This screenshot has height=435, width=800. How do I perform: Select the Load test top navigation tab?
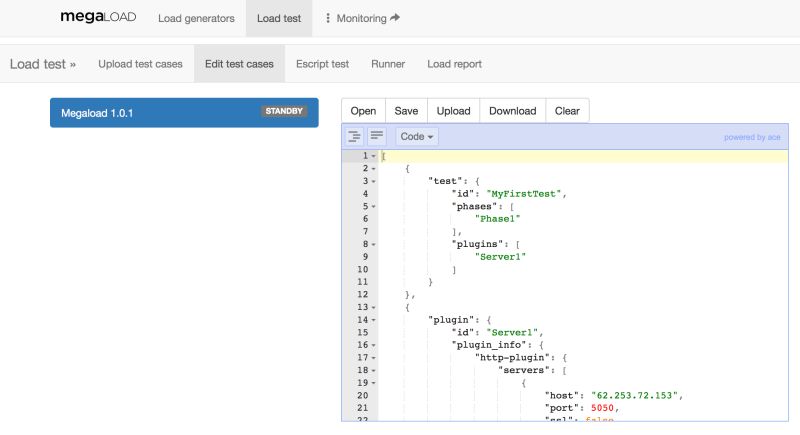279,18
